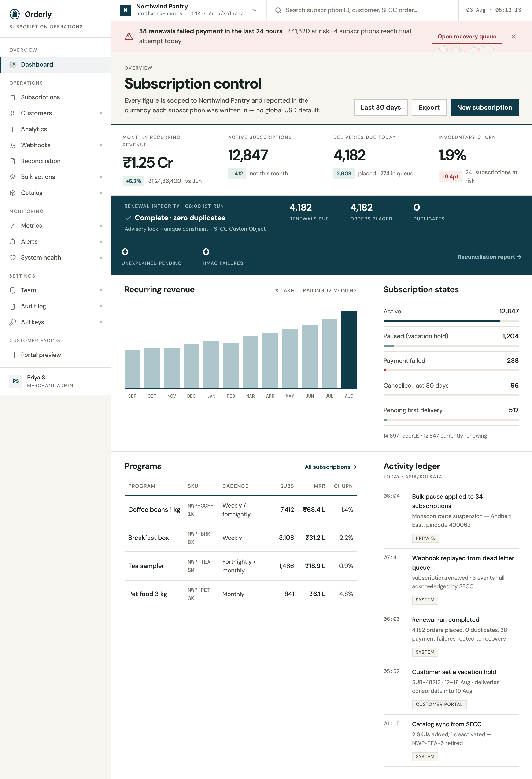Click the Audit log file icon

point(13,306)
